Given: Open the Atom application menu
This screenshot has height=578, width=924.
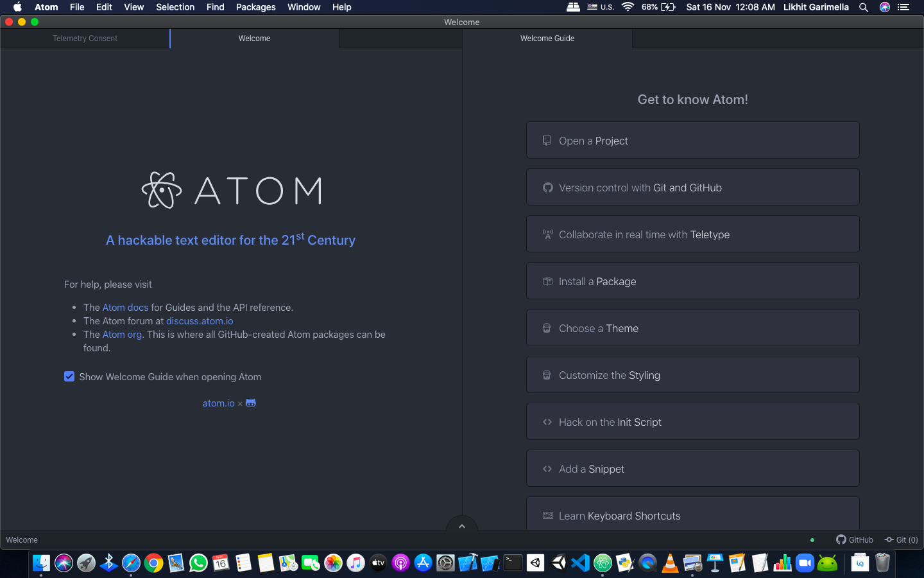Looking at the screenshot, I should point(46,7).
